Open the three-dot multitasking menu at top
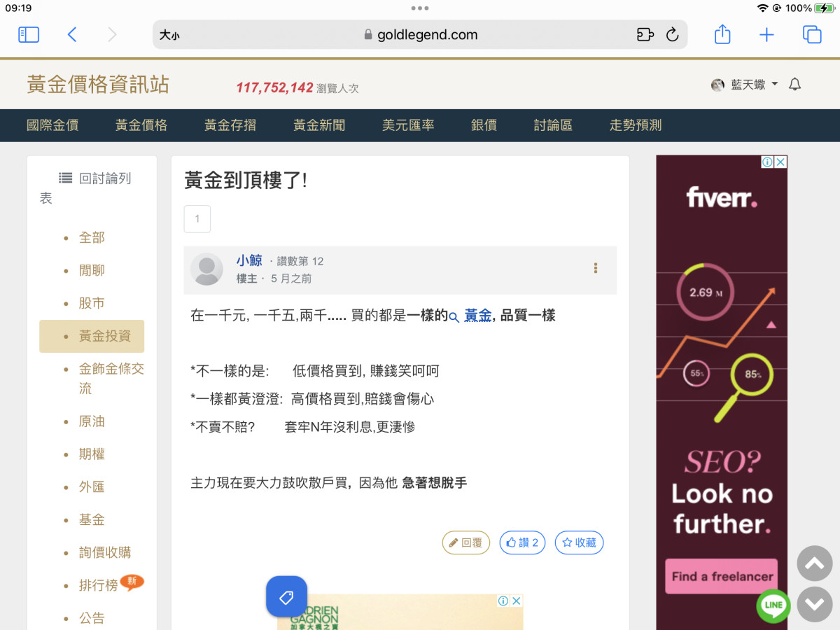The image size is (840, 630). [420, 8]
